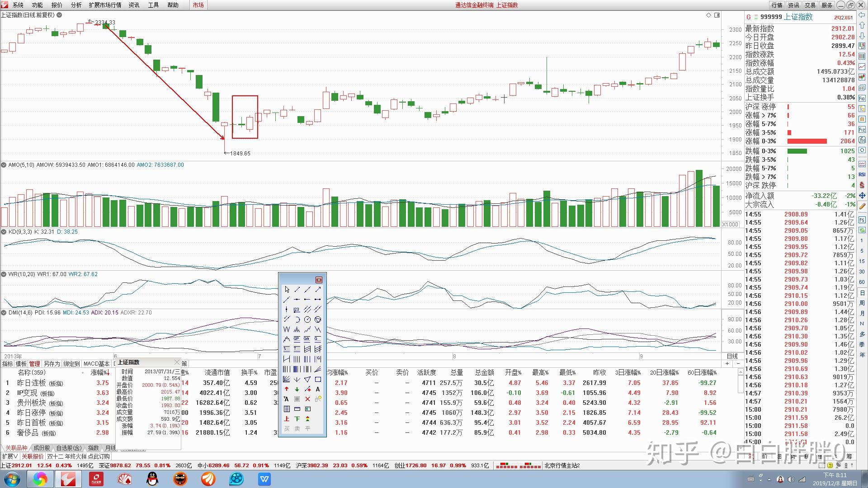Open the candlestick chart sidebar icon
The image size is (868, 488).
tap(862, 77)
